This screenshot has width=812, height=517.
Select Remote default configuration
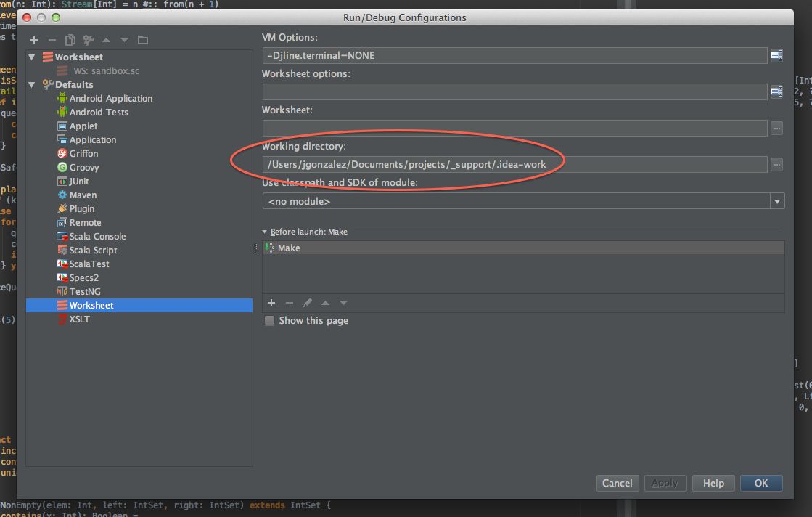79,223
